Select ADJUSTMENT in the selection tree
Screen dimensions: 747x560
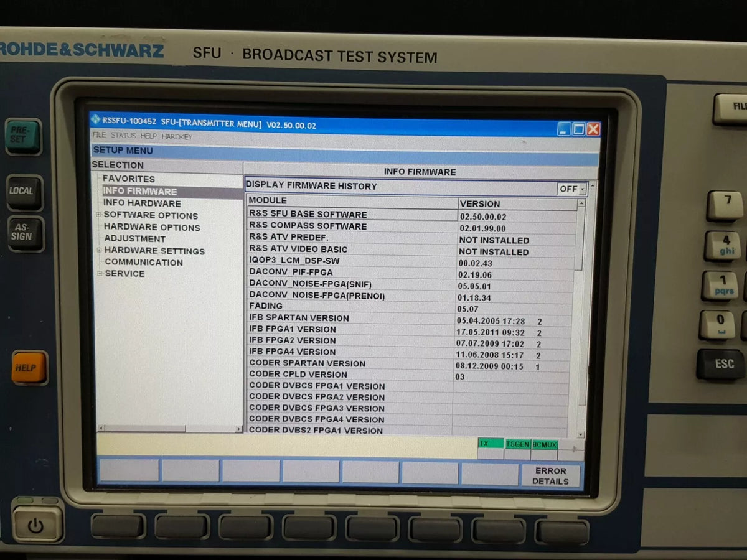134,239
